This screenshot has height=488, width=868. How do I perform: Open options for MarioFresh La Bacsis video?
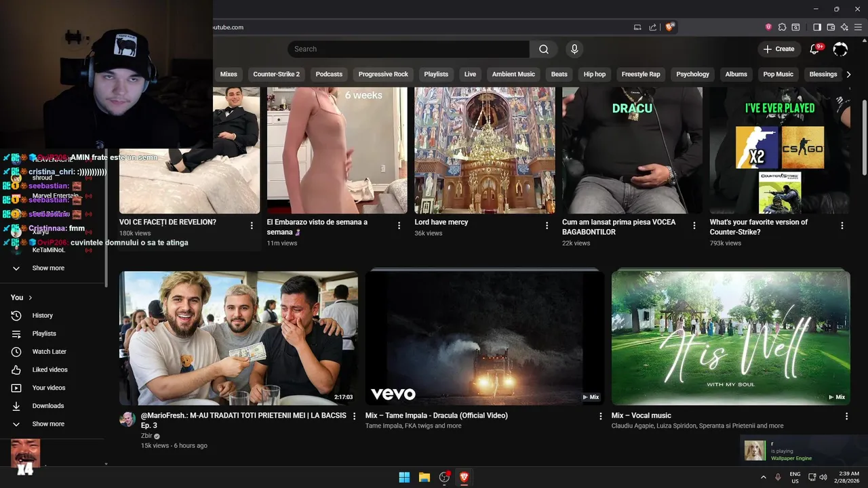tap(354, 416)
